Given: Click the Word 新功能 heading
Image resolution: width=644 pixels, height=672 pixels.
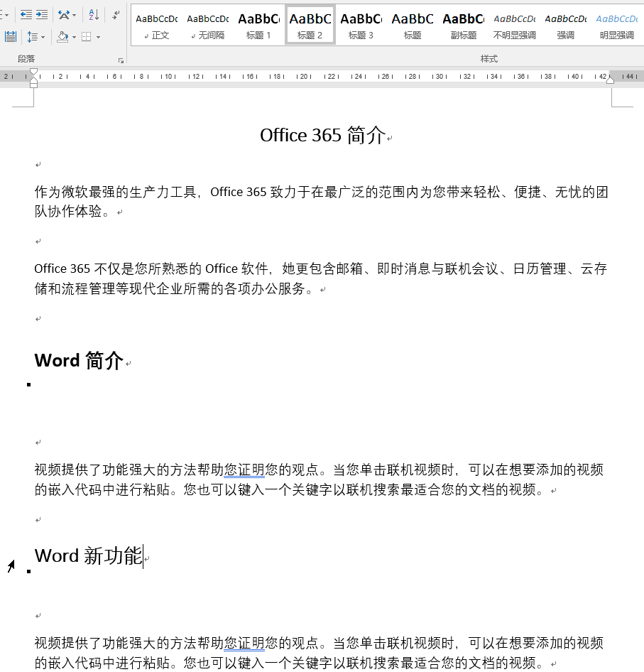Looking at the screenshot, I should [88, 556].
